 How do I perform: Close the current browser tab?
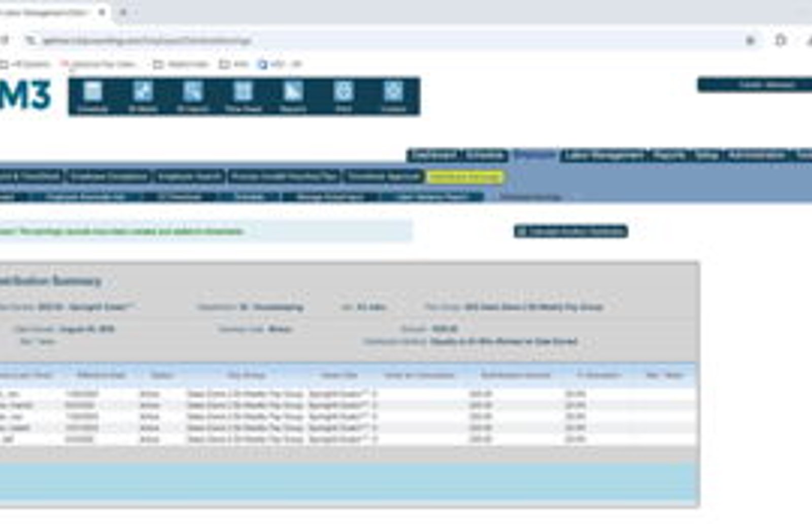(102, 12)
